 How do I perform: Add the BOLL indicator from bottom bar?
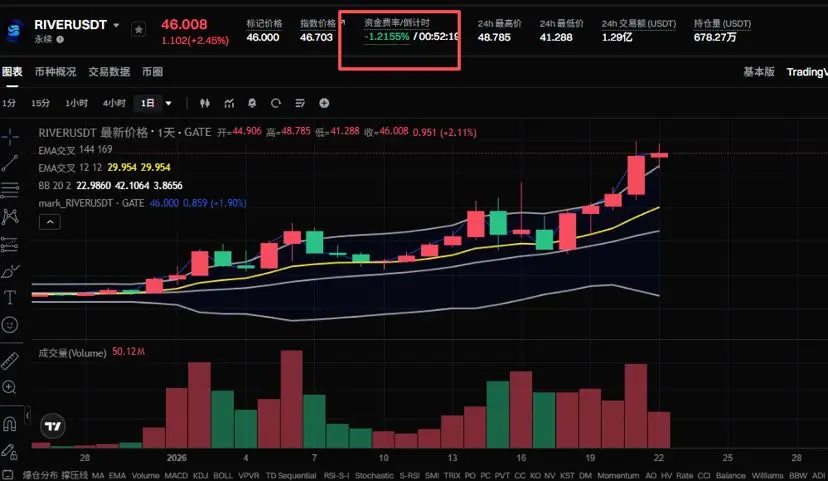[x=223, y=475]
